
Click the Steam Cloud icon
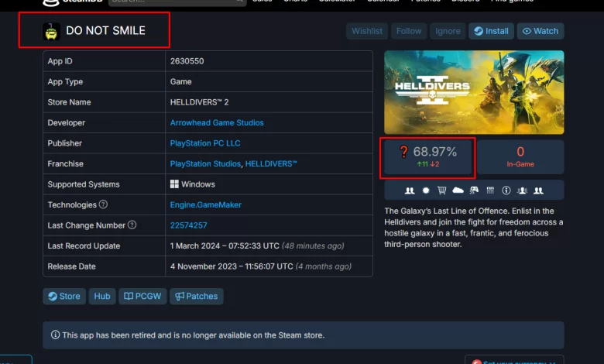pos(458,190)
